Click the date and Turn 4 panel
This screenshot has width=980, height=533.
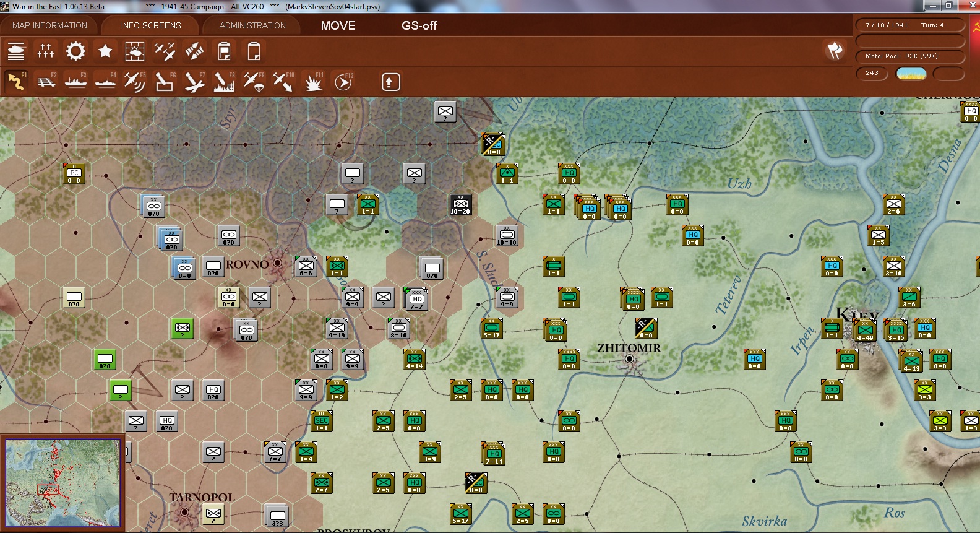pos(909,25)
